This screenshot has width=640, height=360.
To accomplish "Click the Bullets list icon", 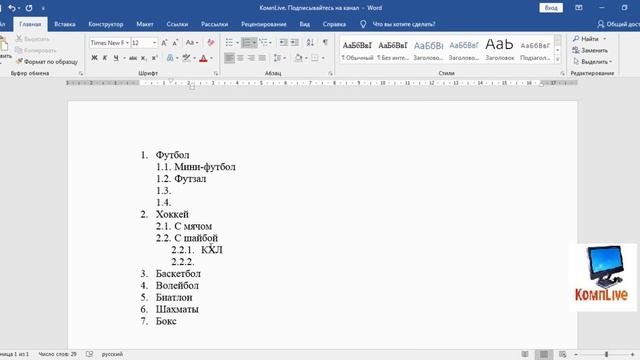I will [x=229, y=42].
